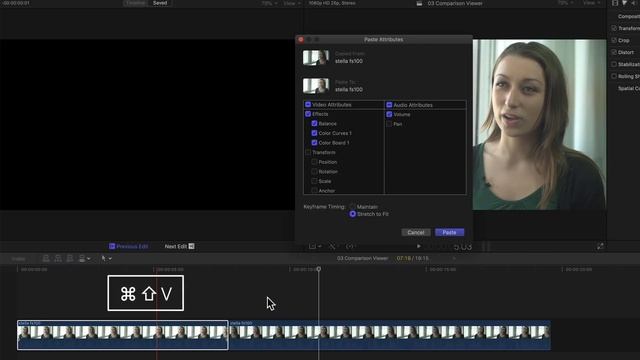The height and width of the screenshot is (360, 640).
Task: Toggle the Crop checkbox in inspector
Action: point(614,40)
